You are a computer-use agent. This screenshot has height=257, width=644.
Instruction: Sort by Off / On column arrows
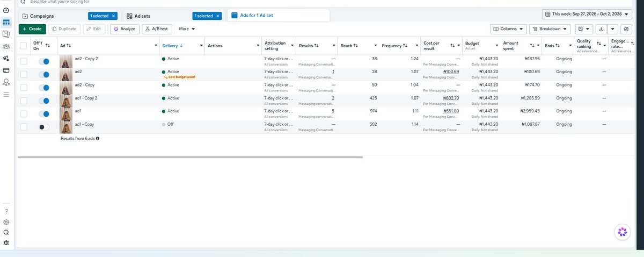48,46
